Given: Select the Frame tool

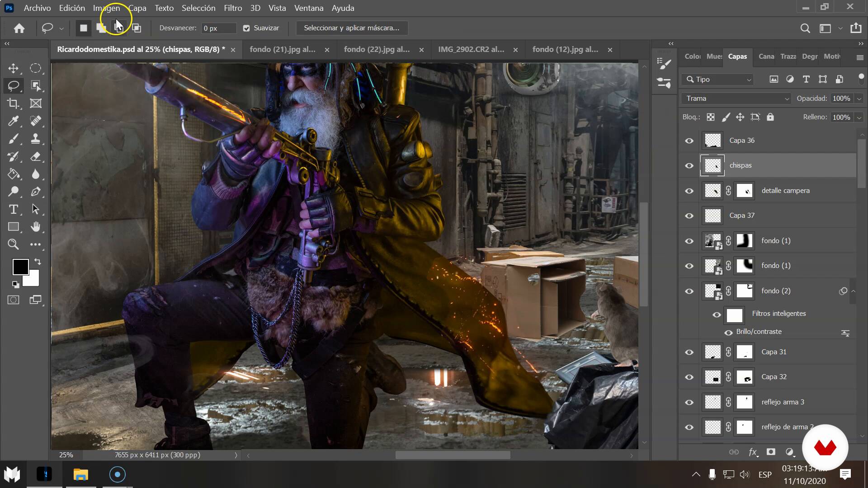Looking at the screenshot, I should point(35,103).
